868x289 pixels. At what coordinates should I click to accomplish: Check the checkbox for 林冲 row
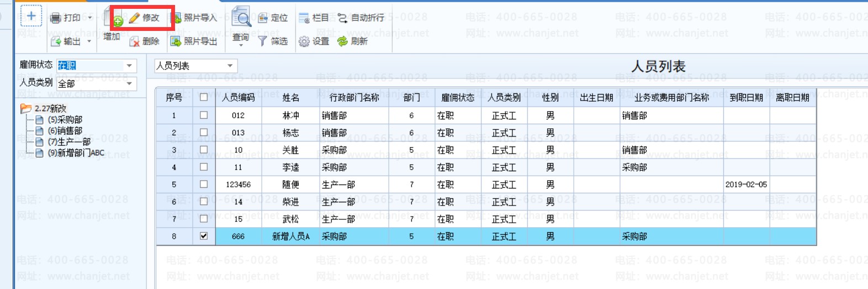[204, 115]
